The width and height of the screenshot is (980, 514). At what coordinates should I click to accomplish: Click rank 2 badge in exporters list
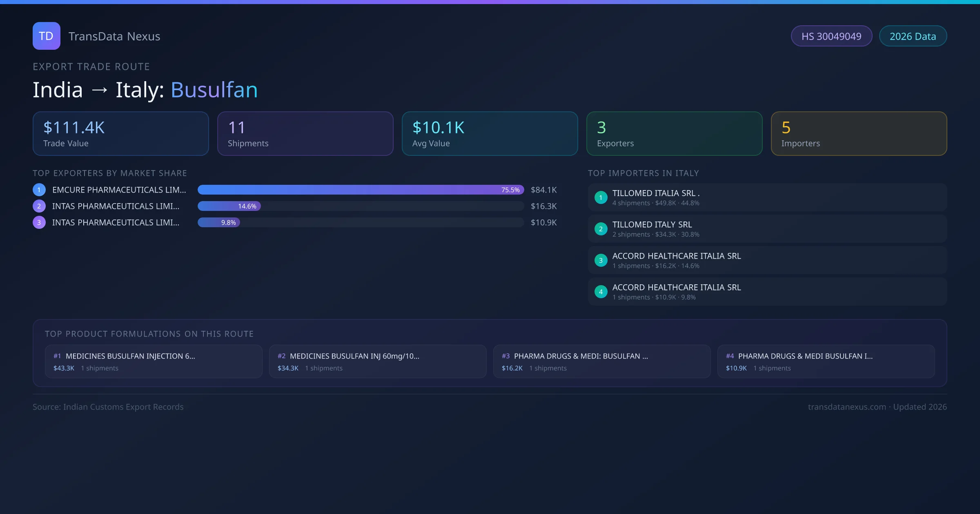coord(39,206)
